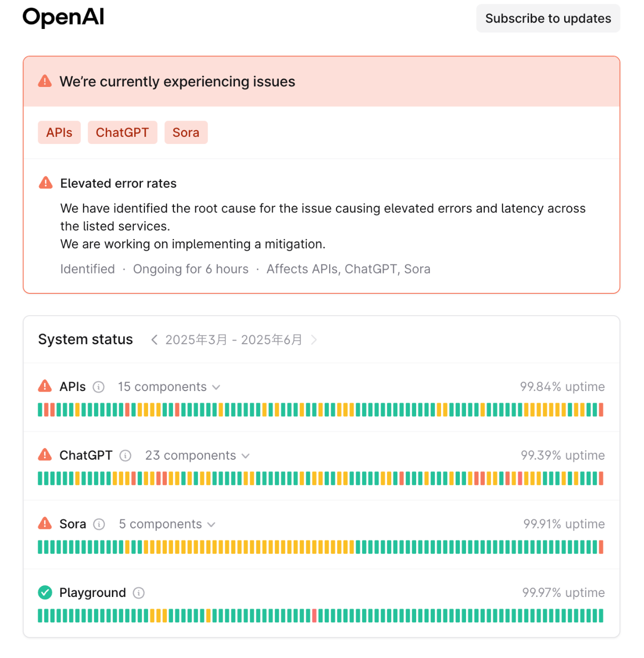This screenshot has width=644, height=658.
Task: Click the APIs info icon
Action: 99,387
